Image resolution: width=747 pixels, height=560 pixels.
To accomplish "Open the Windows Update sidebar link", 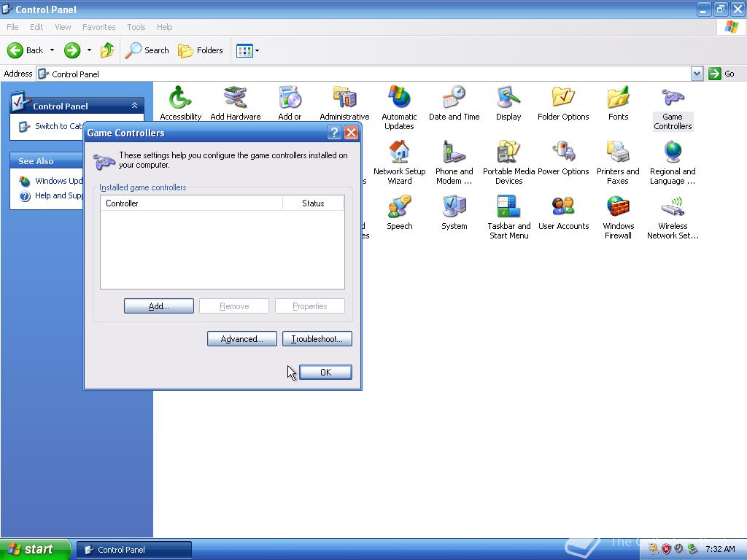I will pos(52,181).
